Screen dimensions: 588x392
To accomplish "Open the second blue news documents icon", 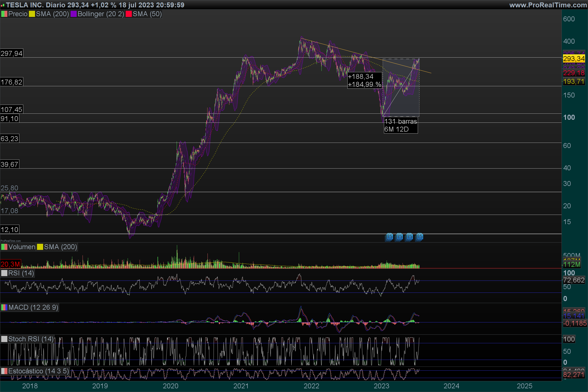I will pos(399,236).
